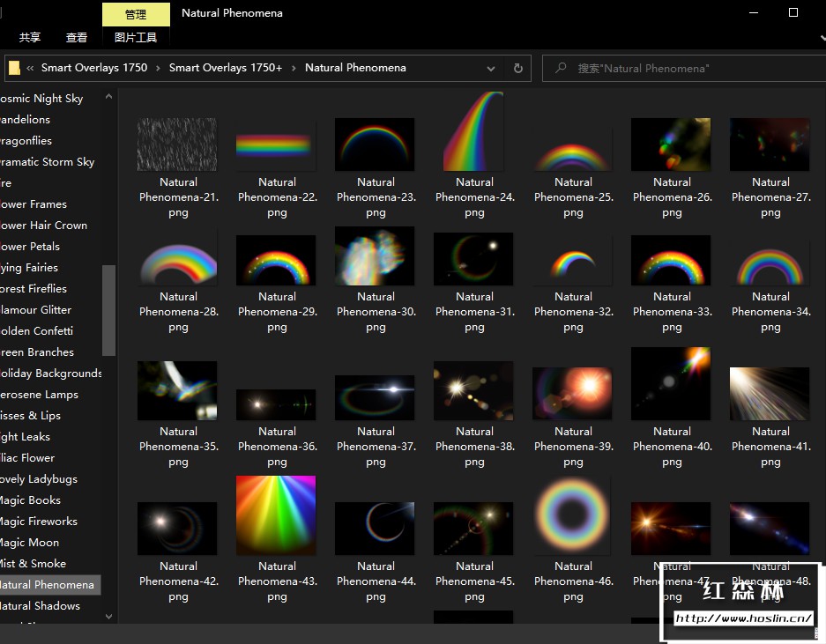
Task: Select Natural Phenomena-21.png rain thumbnail
Action: (177, 145)
